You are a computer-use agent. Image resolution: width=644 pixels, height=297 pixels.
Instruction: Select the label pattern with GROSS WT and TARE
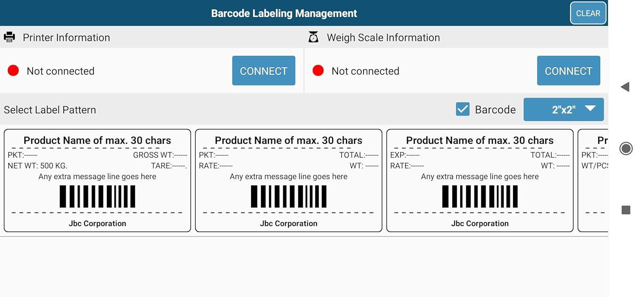coord(97,181)
